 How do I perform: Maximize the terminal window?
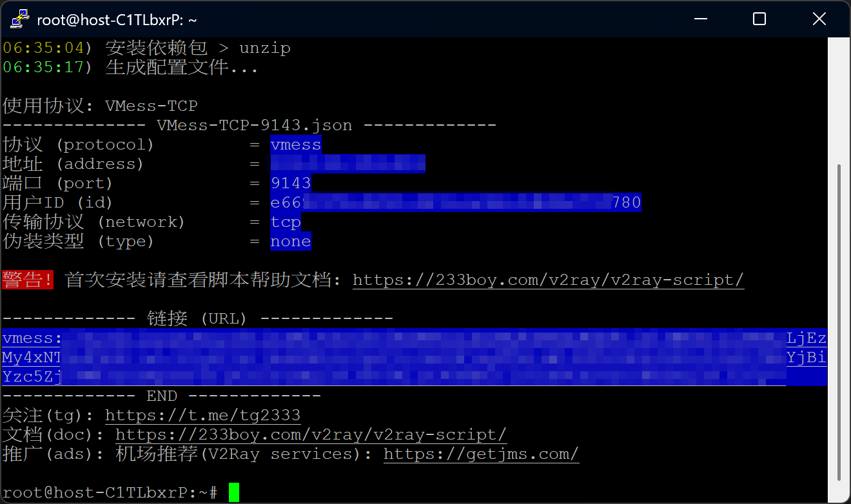759,19
